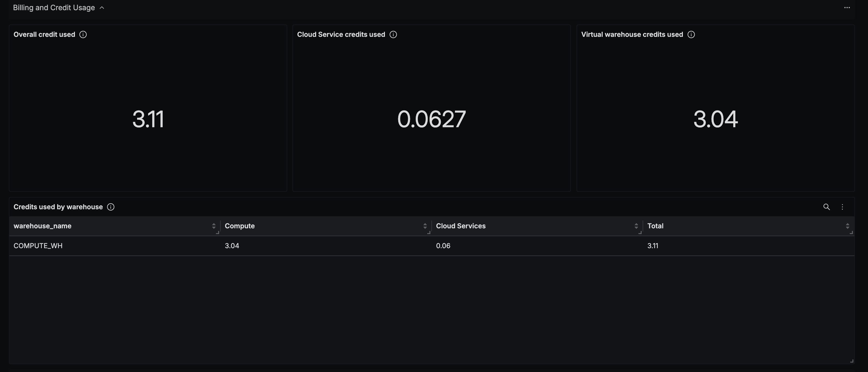This screenshot has width=868, height=372.
Task: Click the Billing and Credit Usage heading
Action: coord(54,7)
